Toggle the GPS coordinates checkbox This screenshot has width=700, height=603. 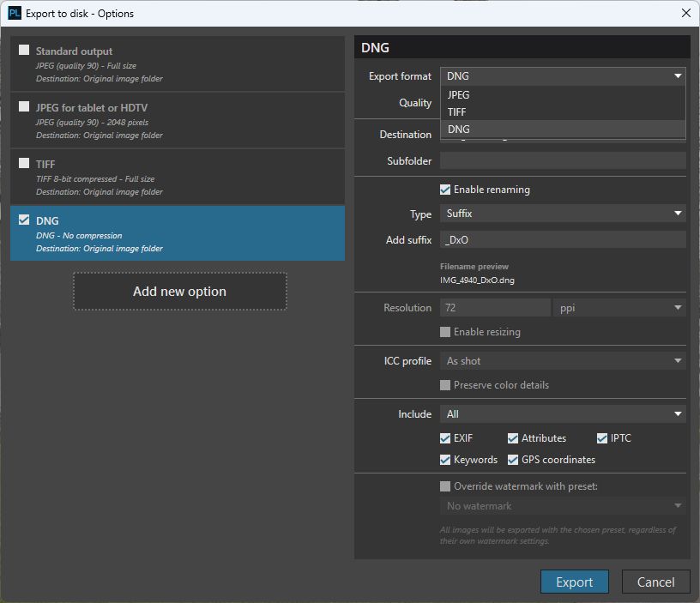coord(513,460)
